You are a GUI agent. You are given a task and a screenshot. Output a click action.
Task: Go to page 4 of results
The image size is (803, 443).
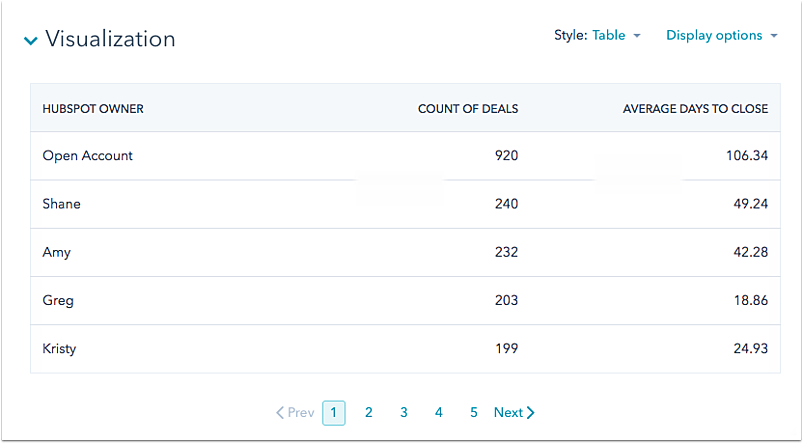coord(438,412)
